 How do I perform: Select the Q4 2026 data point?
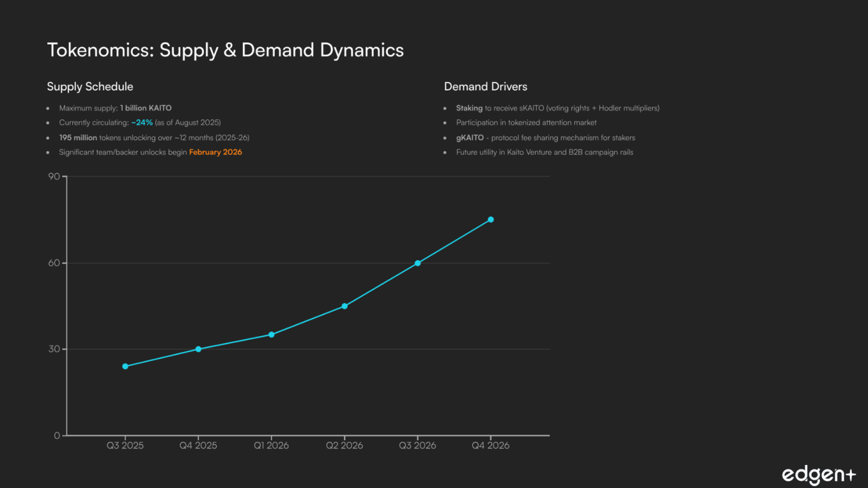tap(490, 220)
